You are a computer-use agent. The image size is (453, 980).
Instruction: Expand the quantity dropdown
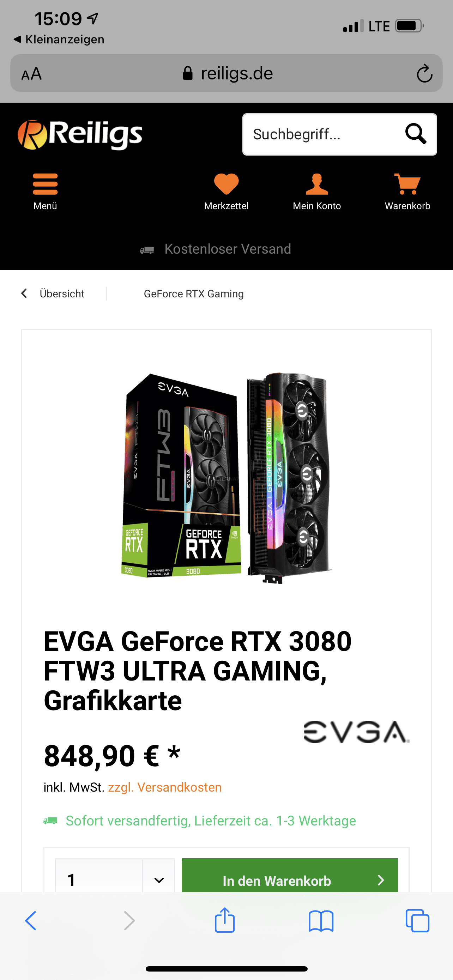(159, 879)
